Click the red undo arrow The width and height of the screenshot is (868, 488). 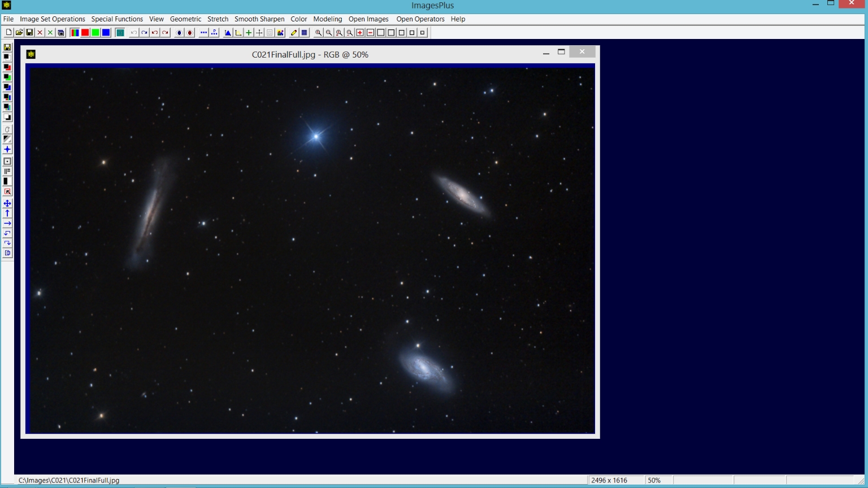155,33
